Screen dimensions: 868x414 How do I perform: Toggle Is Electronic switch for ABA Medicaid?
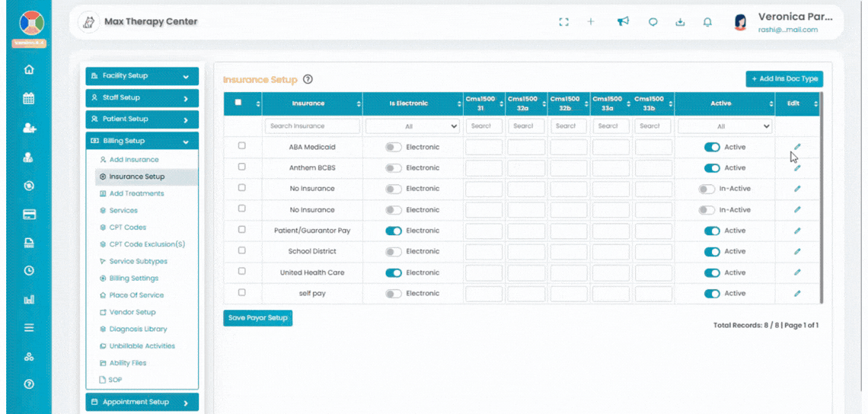(393, 147)
